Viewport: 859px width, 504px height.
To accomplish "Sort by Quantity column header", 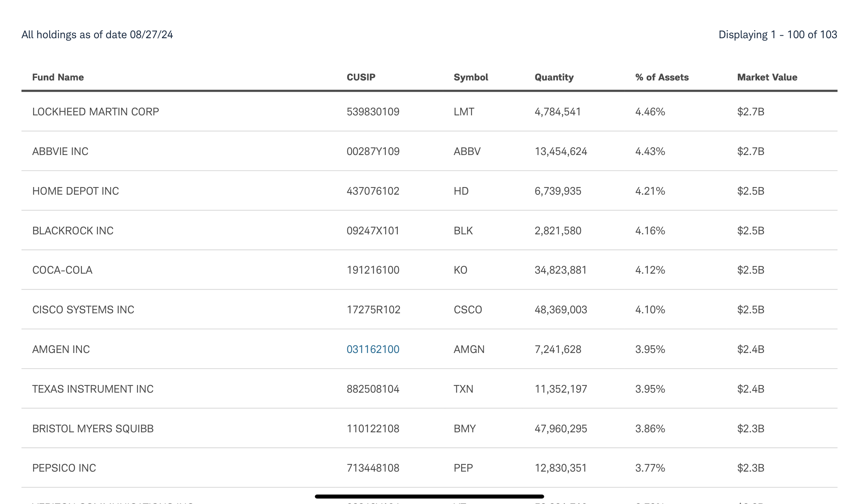I will pos(554,77).
